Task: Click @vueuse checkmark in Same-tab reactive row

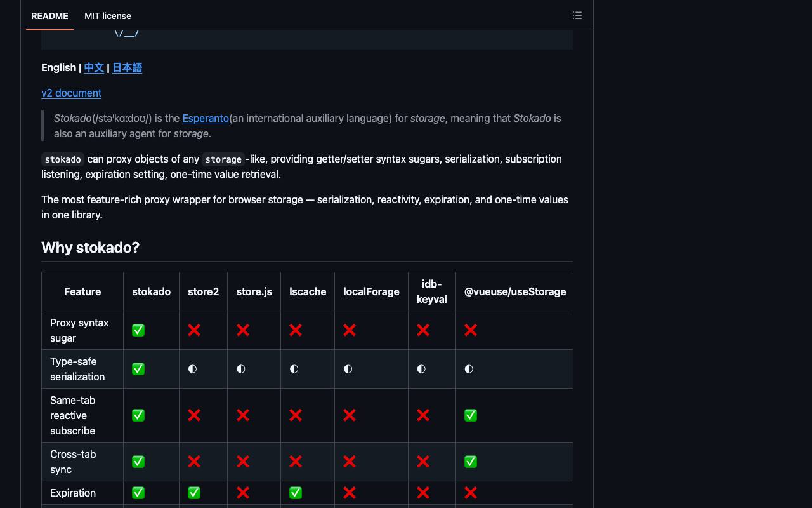Action: point(471,415)
